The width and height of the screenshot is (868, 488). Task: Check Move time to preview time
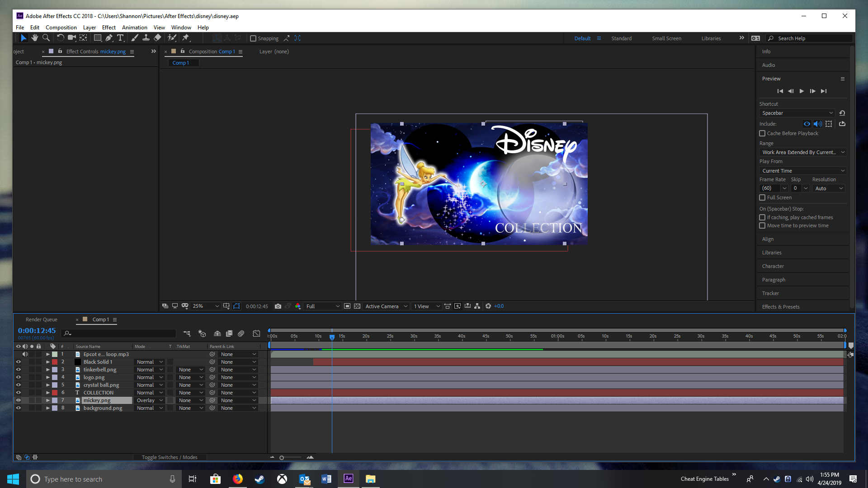coord(762,225)
